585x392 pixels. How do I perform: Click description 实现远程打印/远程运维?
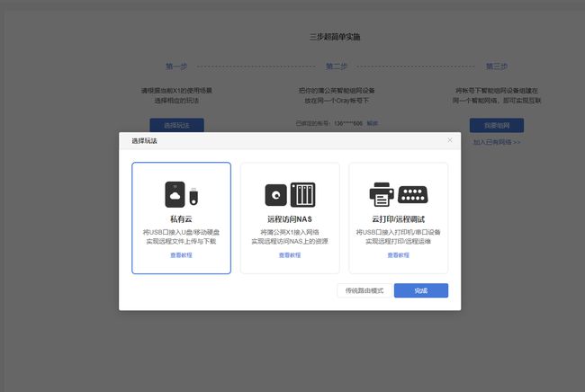pos(398,242)
